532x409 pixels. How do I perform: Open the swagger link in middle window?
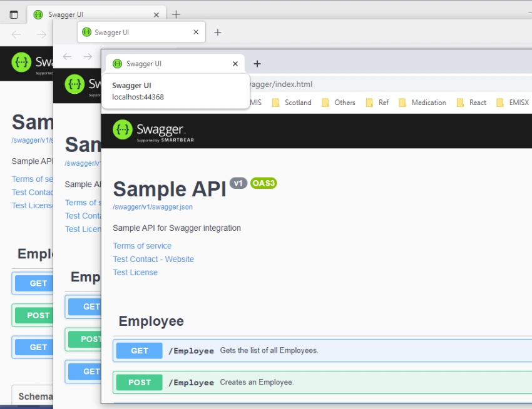(x=83, y=163)
